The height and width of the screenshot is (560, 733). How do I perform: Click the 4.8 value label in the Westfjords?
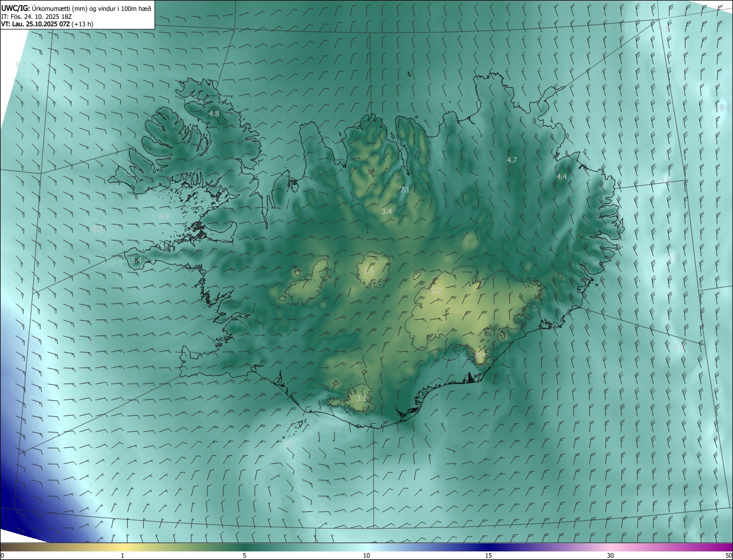tap(214, 114)
